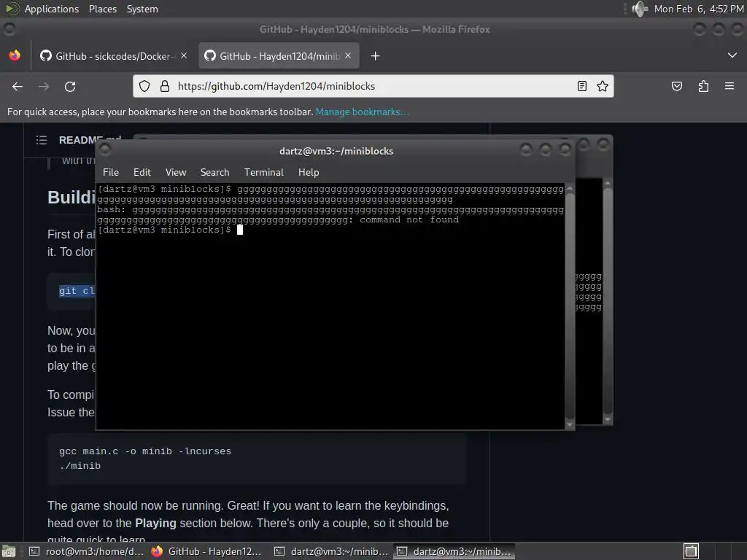Switch to root@vm3 terminal in taskbar
The image size is (747, 560).
pos(86,551)
